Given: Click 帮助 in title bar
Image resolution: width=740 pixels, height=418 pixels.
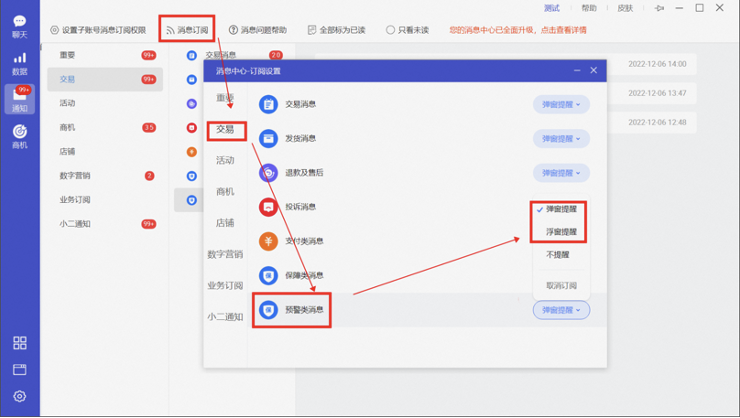Looking at the screenshot, I should pos(589,8).
